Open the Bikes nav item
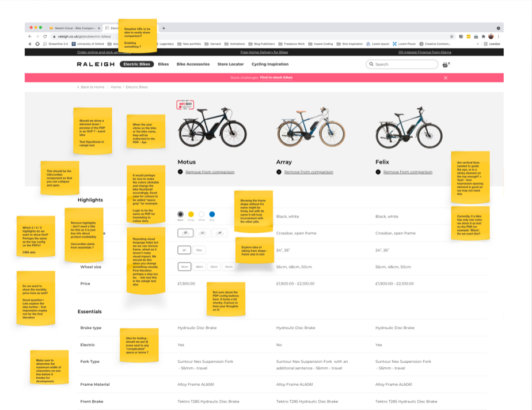532x410 pixels. pyautogui.click(x=163, y=64)
